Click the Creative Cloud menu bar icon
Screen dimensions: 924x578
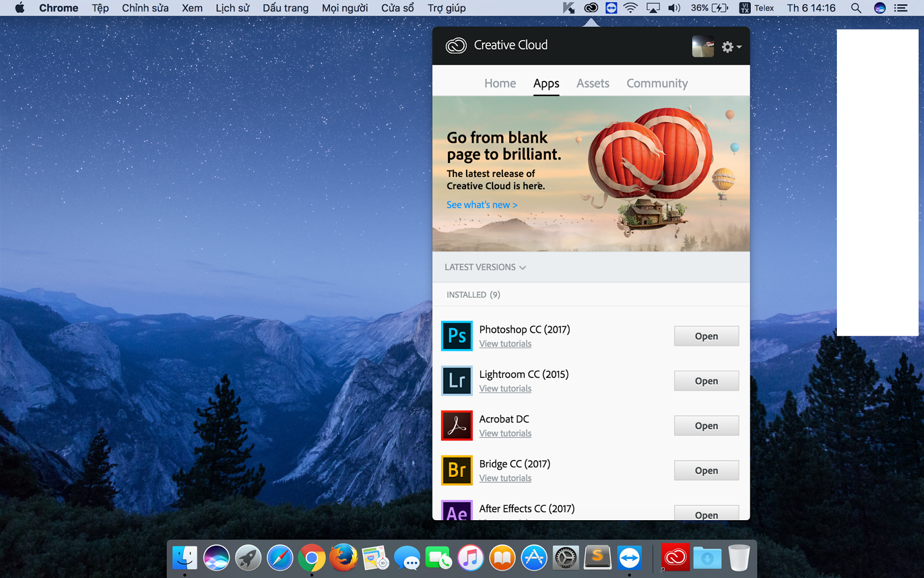[591, 8]
